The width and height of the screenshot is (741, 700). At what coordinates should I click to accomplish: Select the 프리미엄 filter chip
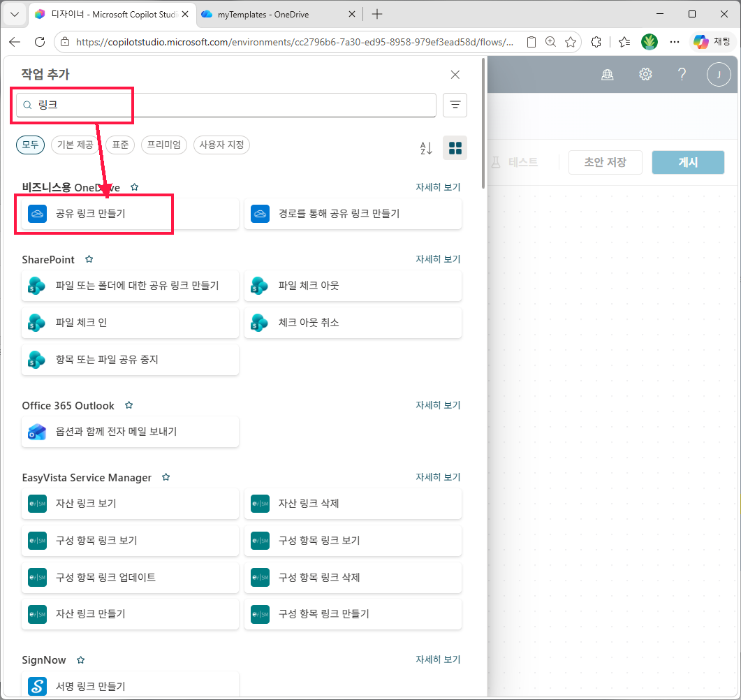point(164,145)
